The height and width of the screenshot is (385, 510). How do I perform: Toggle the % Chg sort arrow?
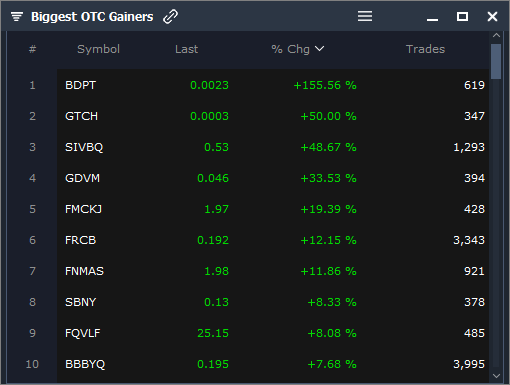pos(319,49)
